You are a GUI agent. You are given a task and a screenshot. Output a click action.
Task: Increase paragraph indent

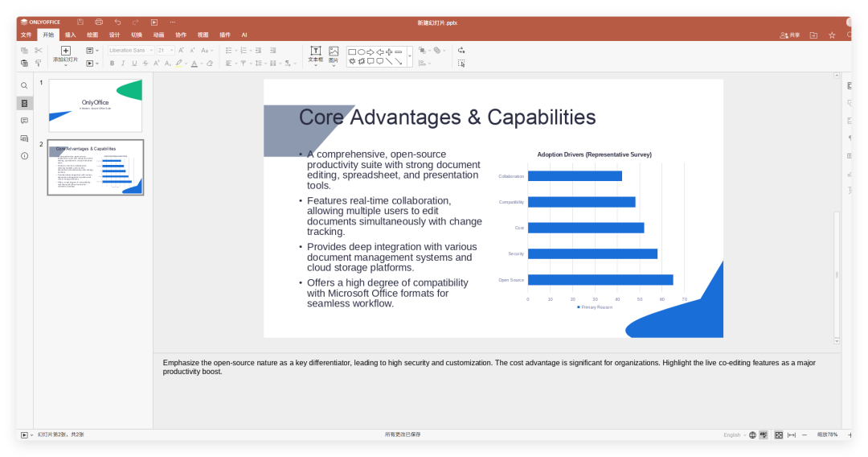[x=273, y=51]
